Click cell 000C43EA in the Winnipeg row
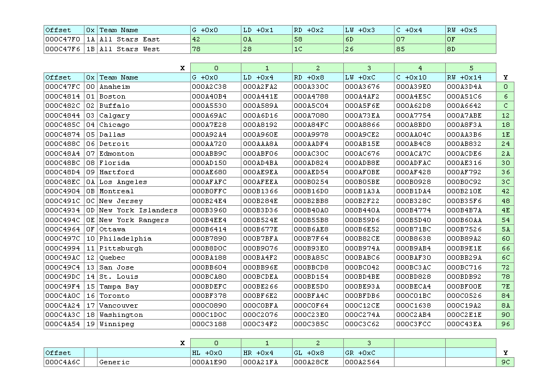Image resolution: width=558 pixels, height=392 pixels. (470, 324)
